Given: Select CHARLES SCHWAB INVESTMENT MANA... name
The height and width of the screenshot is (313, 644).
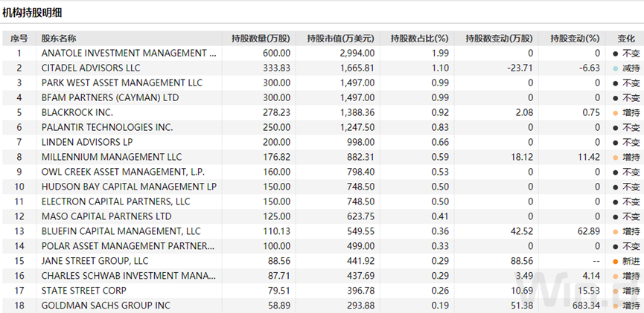Looking at the screenshot, I should 128,276.
